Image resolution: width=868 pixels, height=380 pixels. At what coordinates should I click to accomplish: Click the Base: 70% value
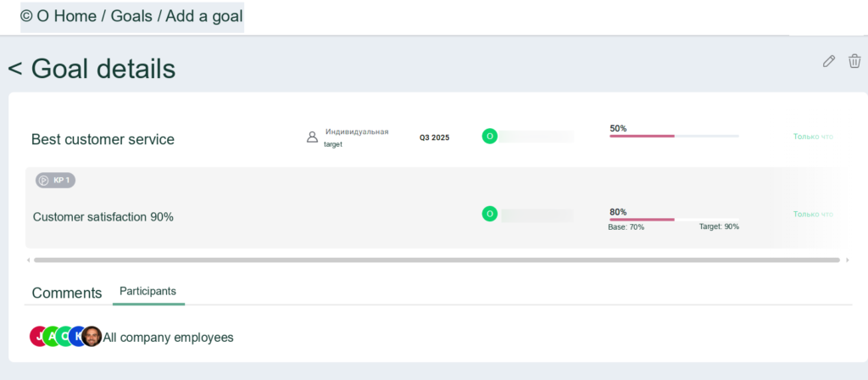[626, 227]
